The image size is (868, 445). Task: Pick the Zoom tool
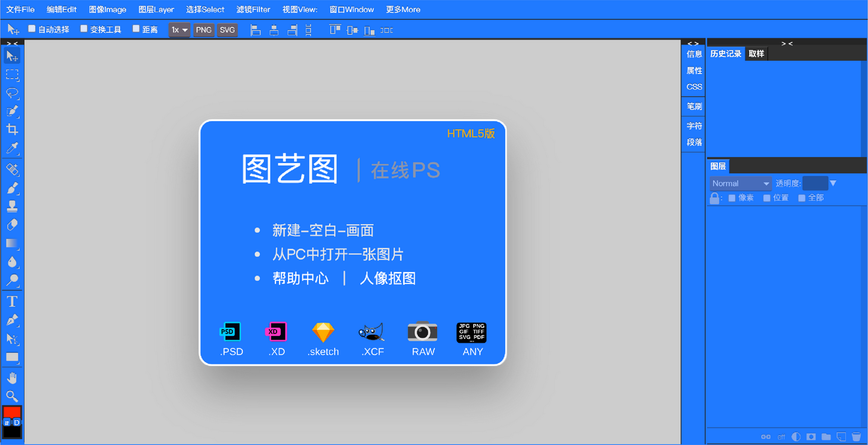point(12,396)
